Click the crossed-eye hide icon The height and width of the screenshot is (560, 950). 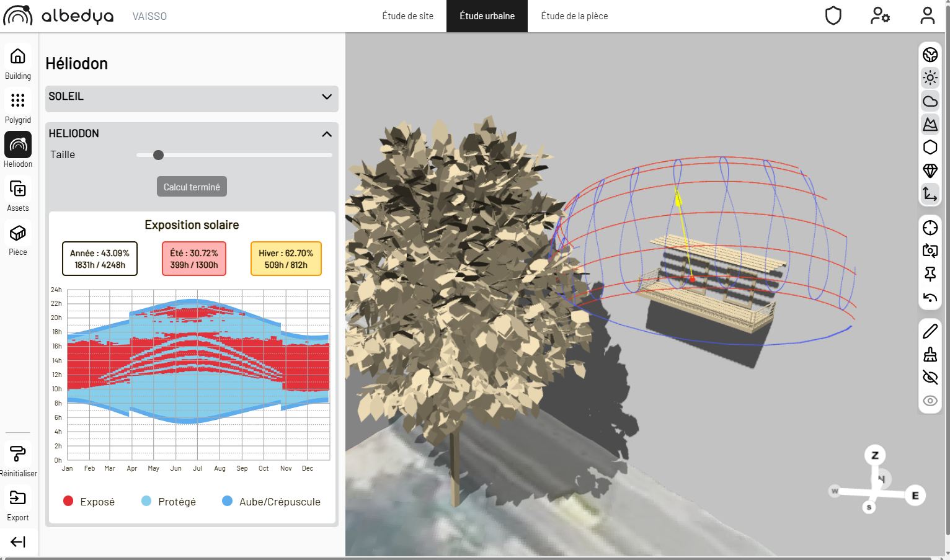point(930,377)
